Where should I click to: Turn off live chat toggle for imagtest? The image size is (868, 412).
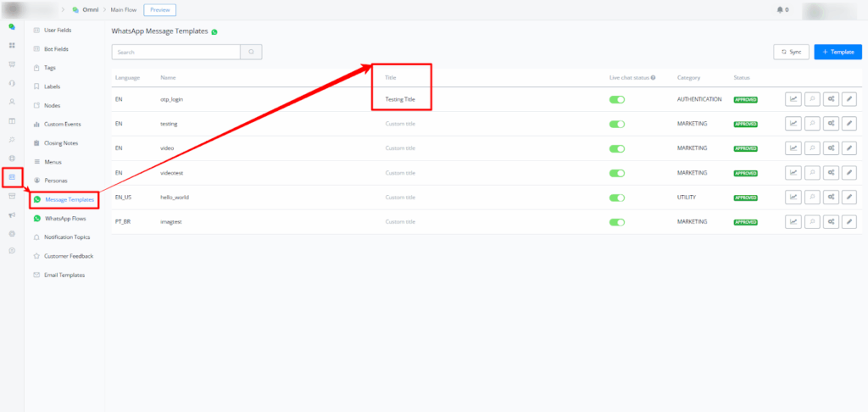tap(617, 222)
